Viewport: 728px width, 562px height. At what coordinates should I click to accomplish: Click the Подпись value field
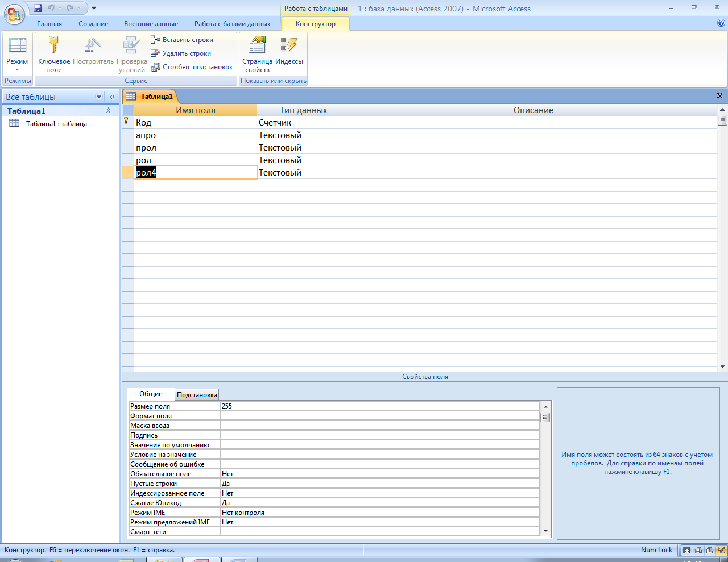point(379,435)
